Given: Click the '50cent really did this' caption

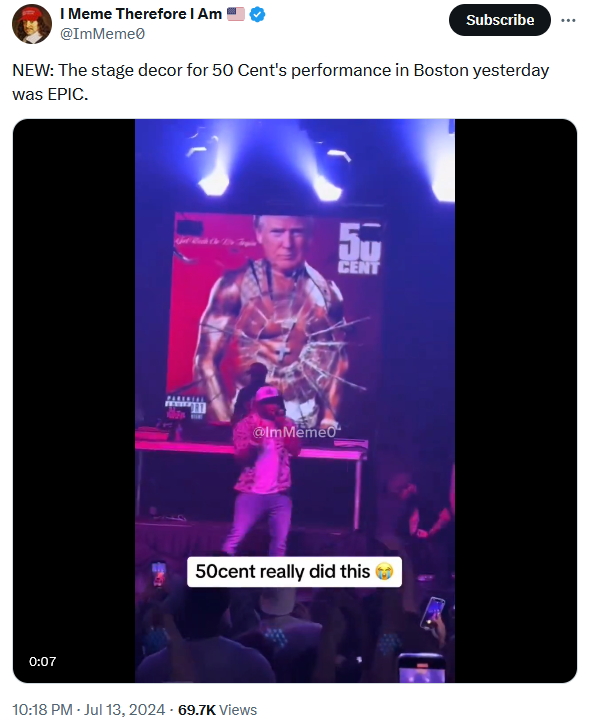Looking at the screenshot, I should pyautogui.click(x=282, y=571).
